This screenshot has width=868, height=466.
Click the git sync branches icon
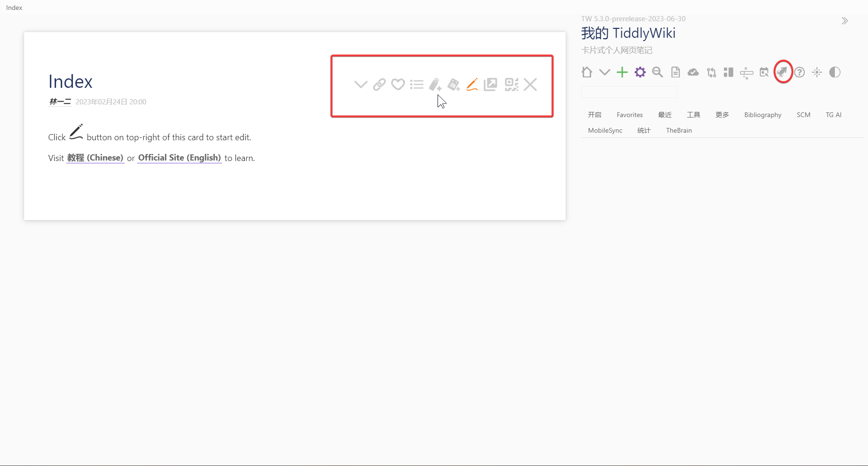pos(711,72)
